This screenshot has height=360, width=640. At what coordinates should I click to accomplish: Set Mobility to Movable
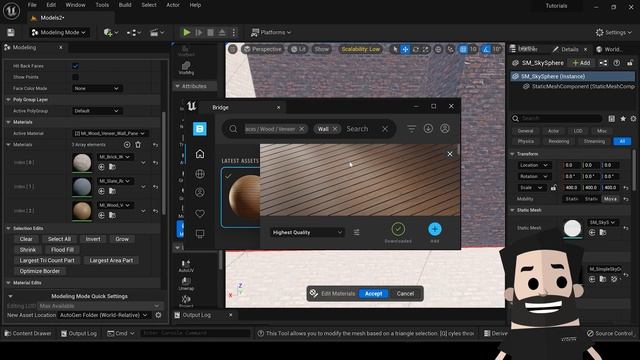(x=610, y=199)
